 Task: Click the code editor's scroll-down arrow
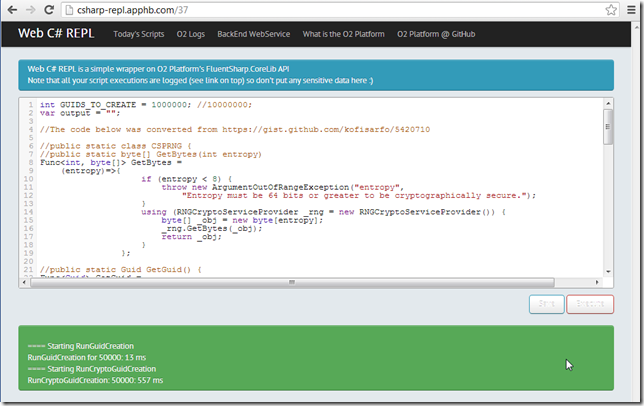click(x=608, y=272)
